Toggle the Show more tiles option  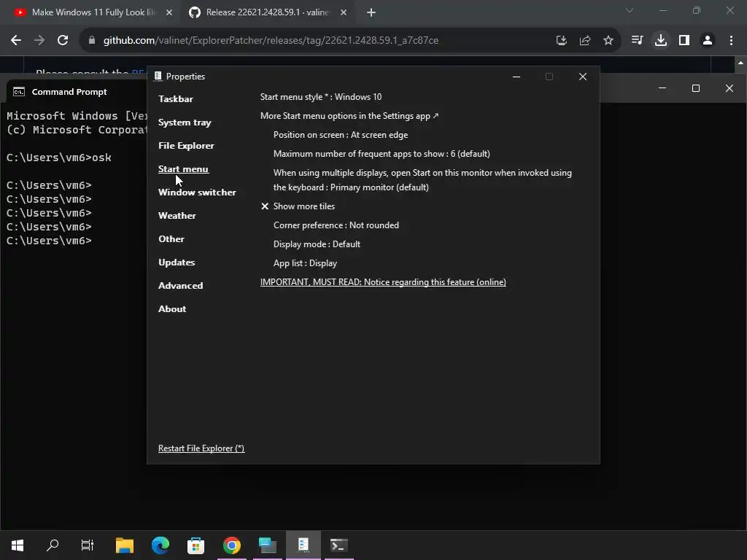point(298,206)
